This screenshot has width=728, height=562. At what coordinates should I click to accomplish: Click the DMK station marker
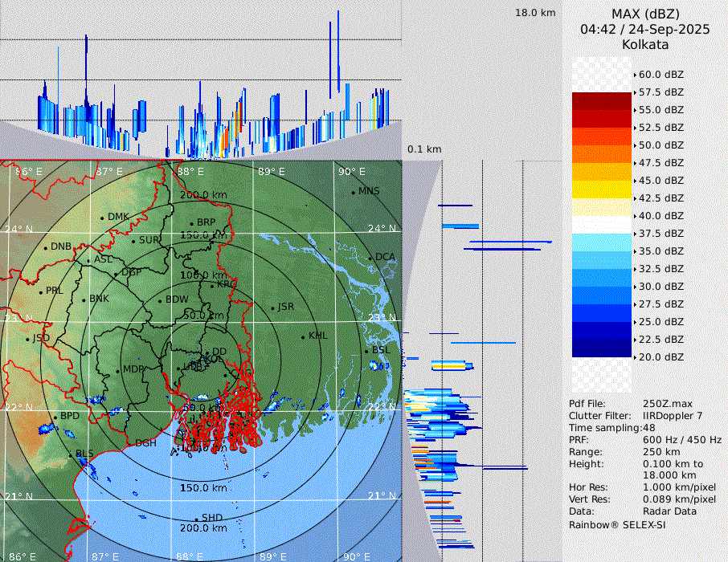(102, 218)
